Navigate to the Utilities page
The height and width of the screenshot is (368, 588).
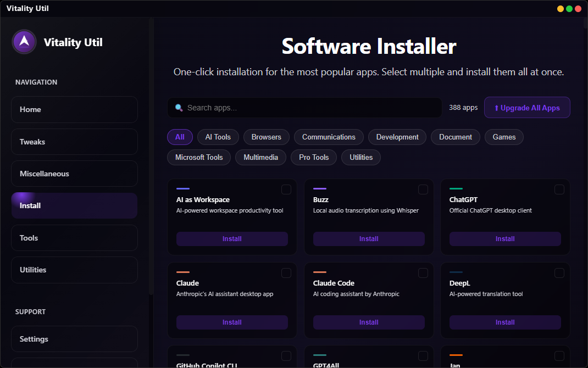[74, 270]
